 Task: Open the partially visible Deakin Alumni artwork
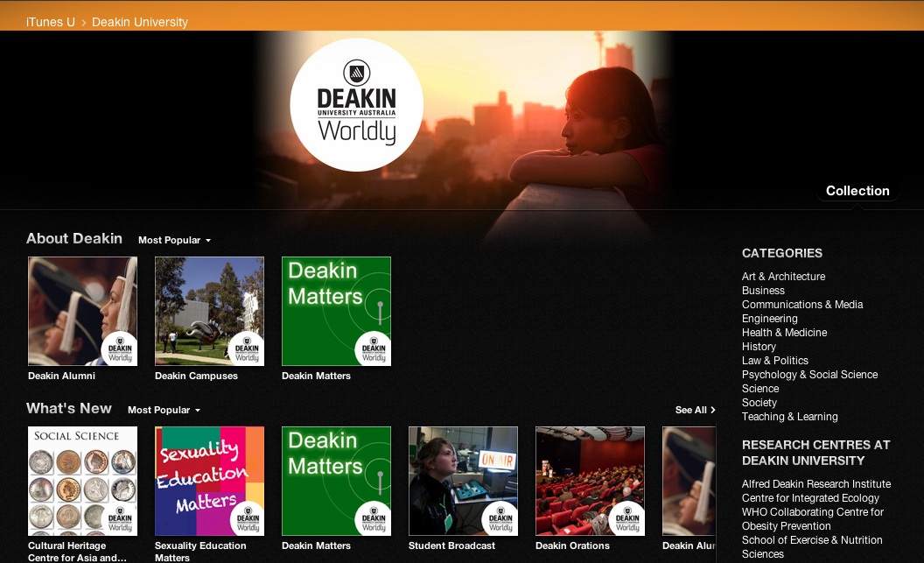[x=689, y=481]
